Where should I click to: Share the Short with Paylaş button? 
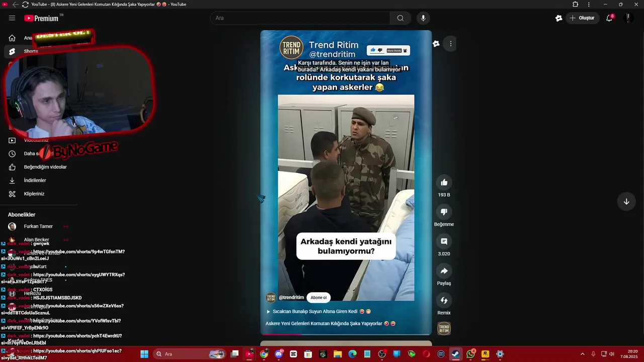[x=444, y=271]
